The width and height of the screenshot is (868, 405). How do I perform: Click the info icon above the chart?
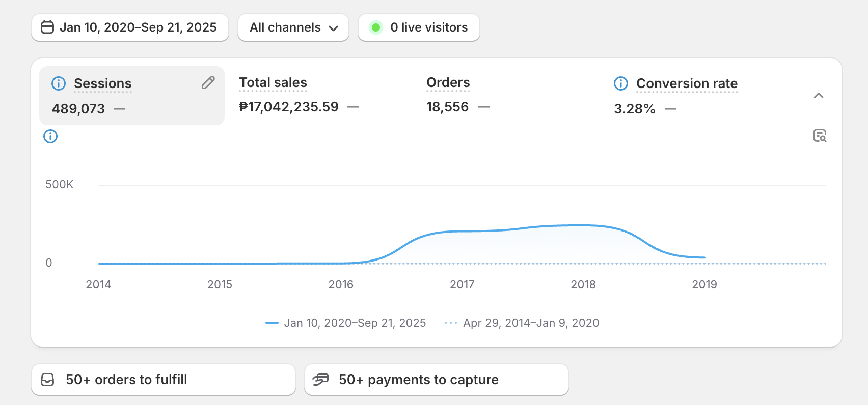tap(50, 136)
